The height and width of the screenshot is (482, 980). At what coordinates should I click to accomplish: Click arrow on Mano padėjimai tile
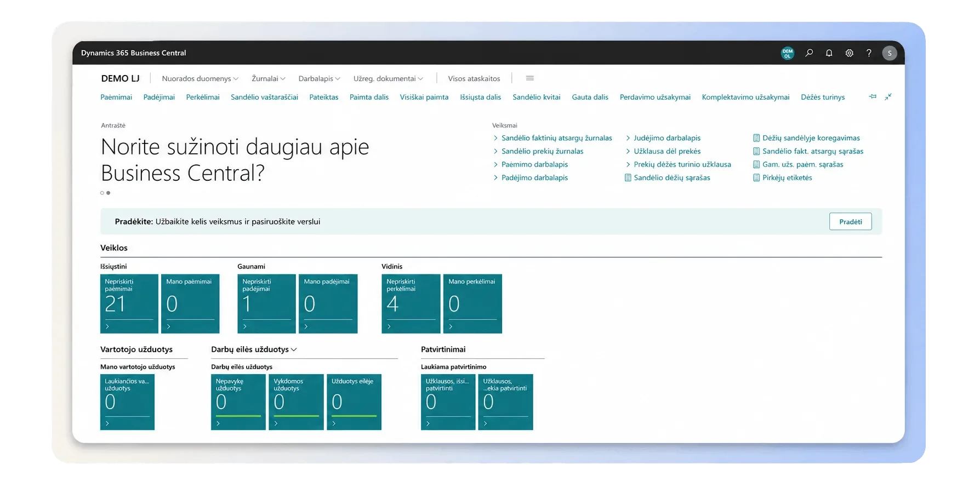click(x=306, y=326)
